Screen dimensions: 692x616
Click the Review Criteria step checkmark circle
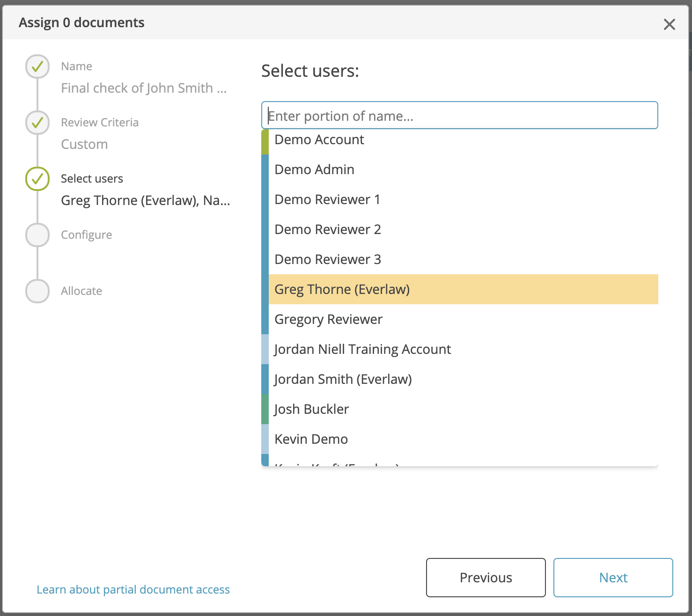click(37, 123)
